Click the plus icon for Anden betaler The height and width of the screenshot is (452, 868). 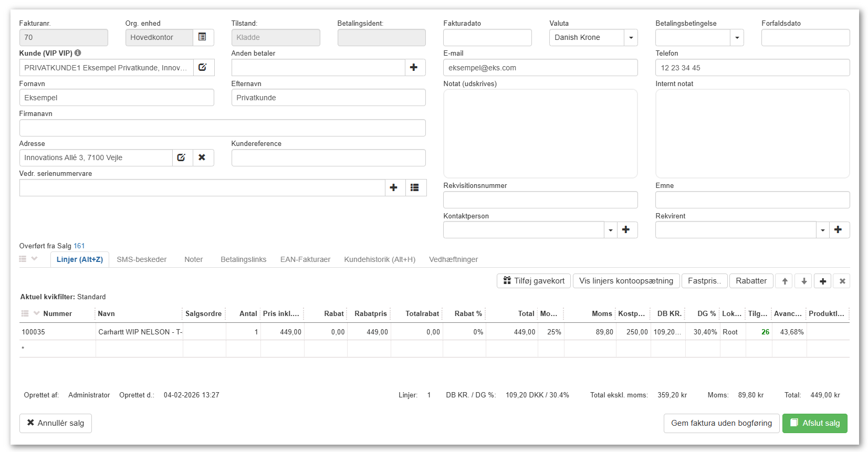pyautogui.click(x=414, y=68)
